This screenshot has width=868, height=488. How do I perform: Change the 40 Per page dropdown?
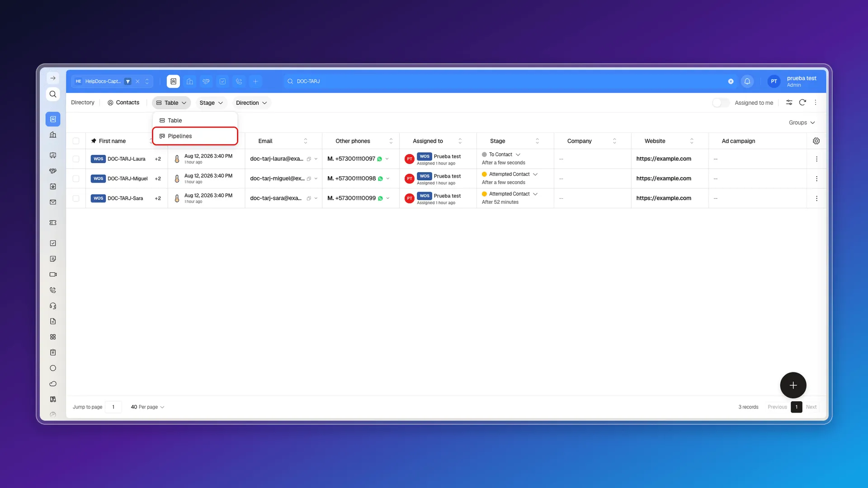(147, 407)
